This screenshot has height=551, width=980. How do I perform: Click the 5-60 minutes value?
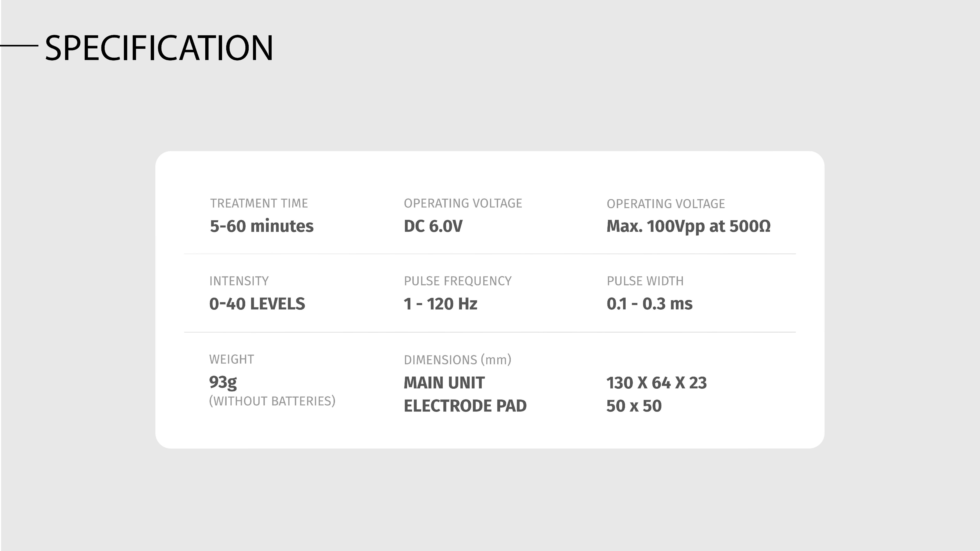click(262, 226)
